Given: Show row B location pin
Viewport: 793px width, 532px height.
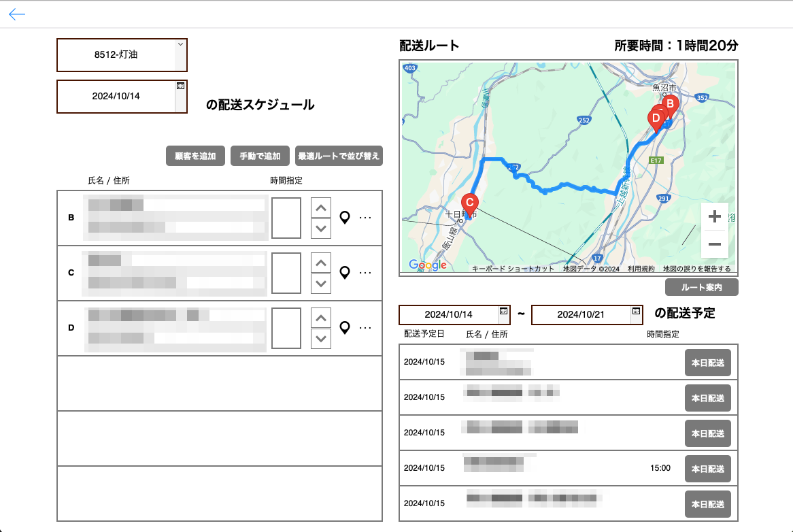Looking at the screenshot, I should point(345,218).
